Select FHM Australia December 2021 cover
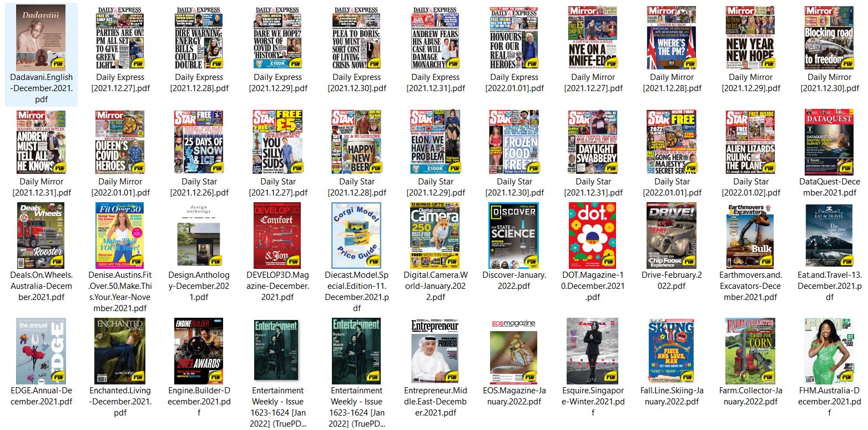868x430 pixels. [829, 351]
